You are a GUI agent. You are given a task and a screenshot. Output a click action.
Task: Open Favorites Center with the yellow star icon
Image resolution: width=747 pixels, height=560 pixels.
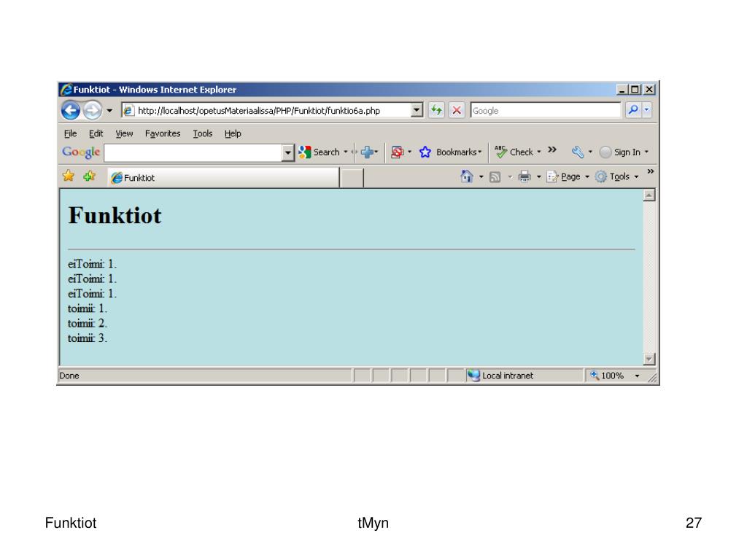click(69, 176)
